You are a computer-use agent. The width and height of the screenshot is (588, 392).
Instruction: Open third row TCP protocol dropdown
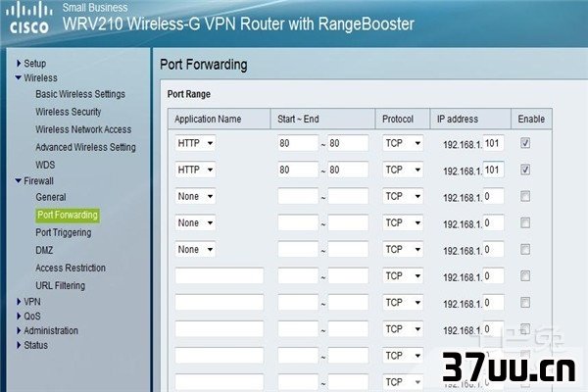coord(403,196)
